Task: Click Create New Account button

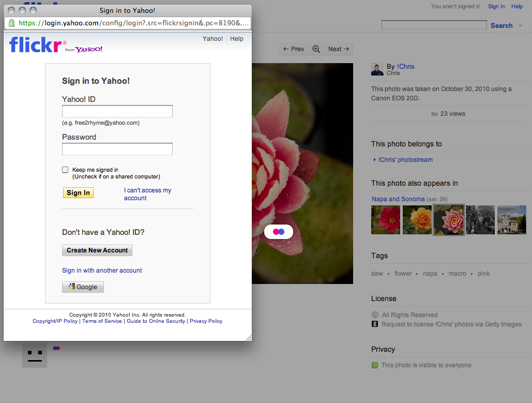Action: pos(97,250)
